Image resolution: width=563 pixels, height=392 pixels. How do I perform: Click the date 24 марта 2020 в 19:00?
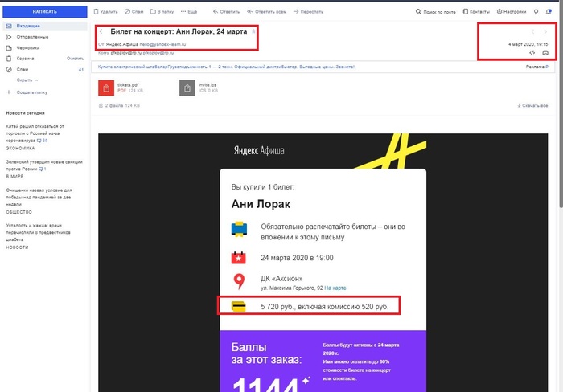click(x=297, y=258)
